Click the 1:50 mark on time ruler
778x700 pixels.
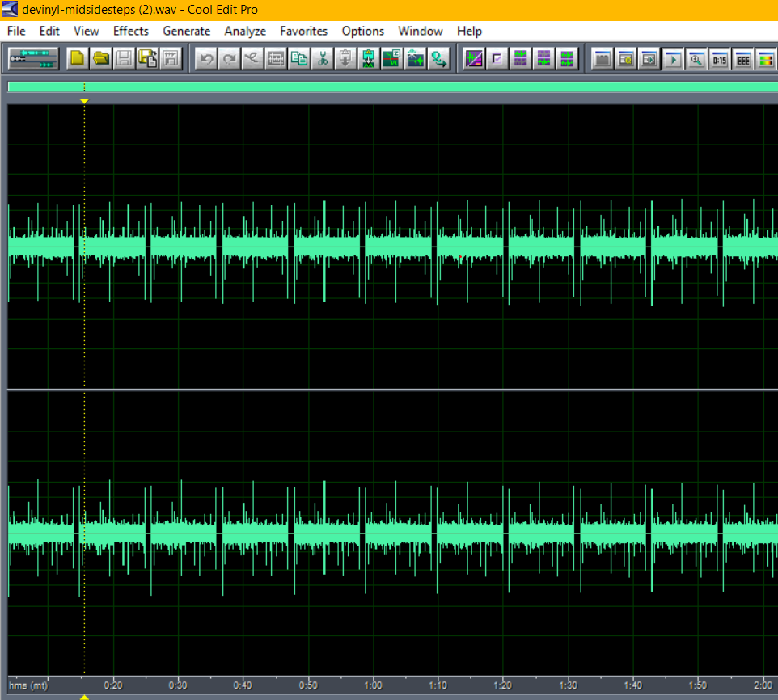click(698, 685)
